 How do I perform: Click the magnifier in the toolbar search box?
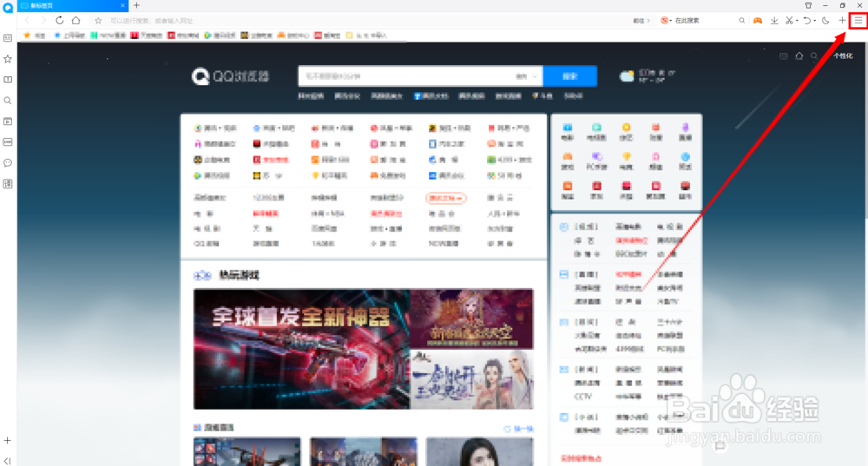pos(742,21)
